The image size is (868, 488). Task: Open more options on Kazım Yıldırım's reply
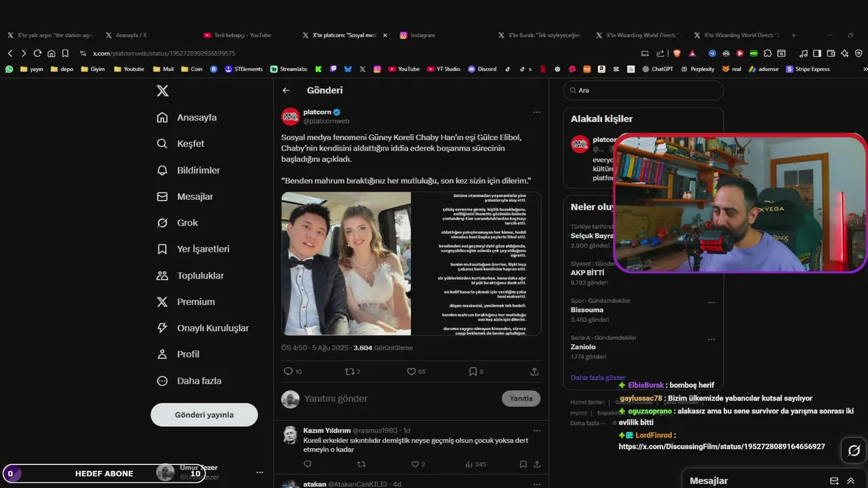(x=536, y=430)
